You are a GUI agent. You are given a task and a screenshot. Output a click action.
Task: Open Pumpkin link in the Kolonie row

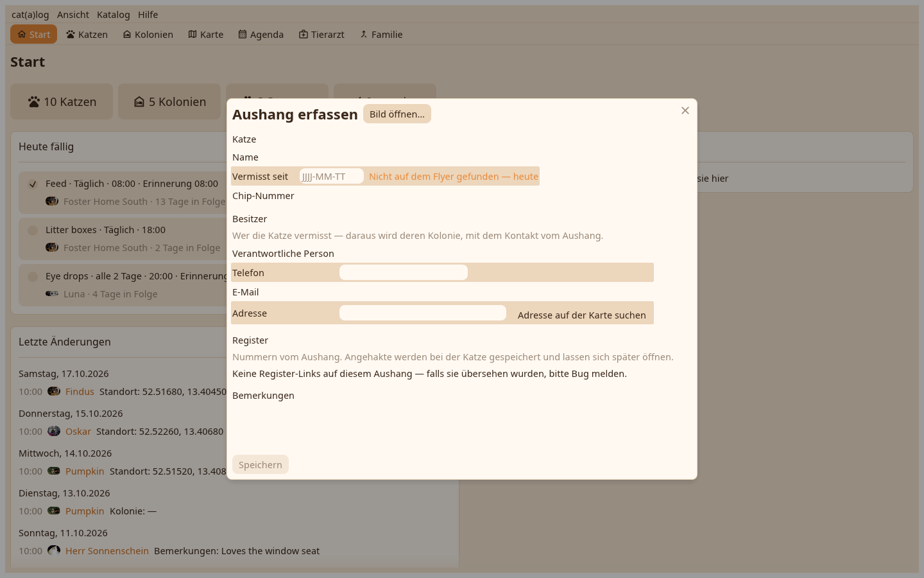point(85,511)
